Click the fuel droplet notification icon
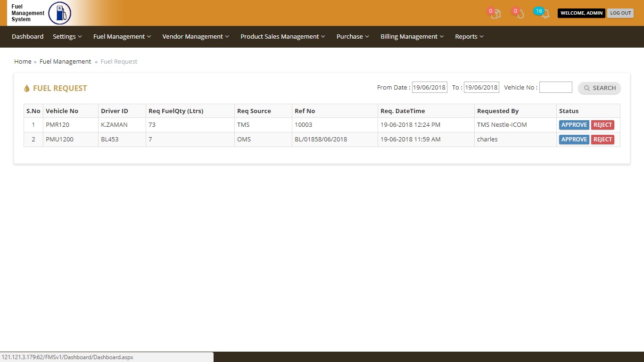The image size is (644, 362). click(520, 14)
